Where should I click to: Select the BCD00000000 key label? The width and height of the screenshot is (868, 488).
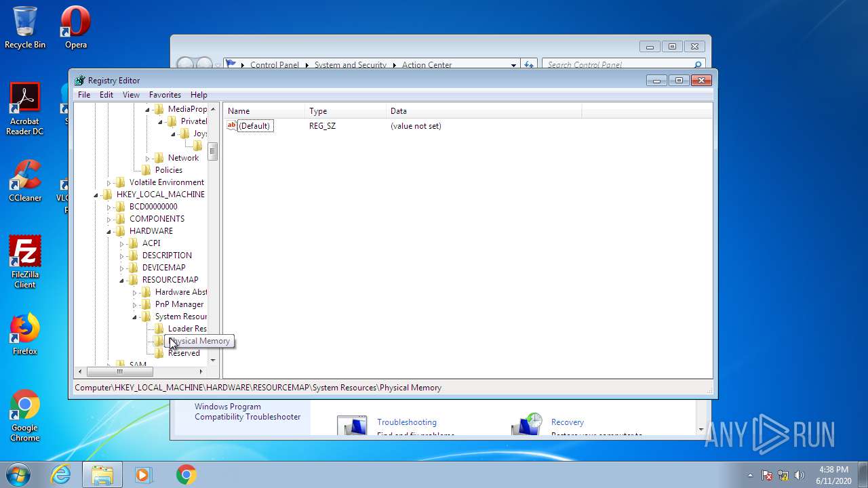click(153, 207)
